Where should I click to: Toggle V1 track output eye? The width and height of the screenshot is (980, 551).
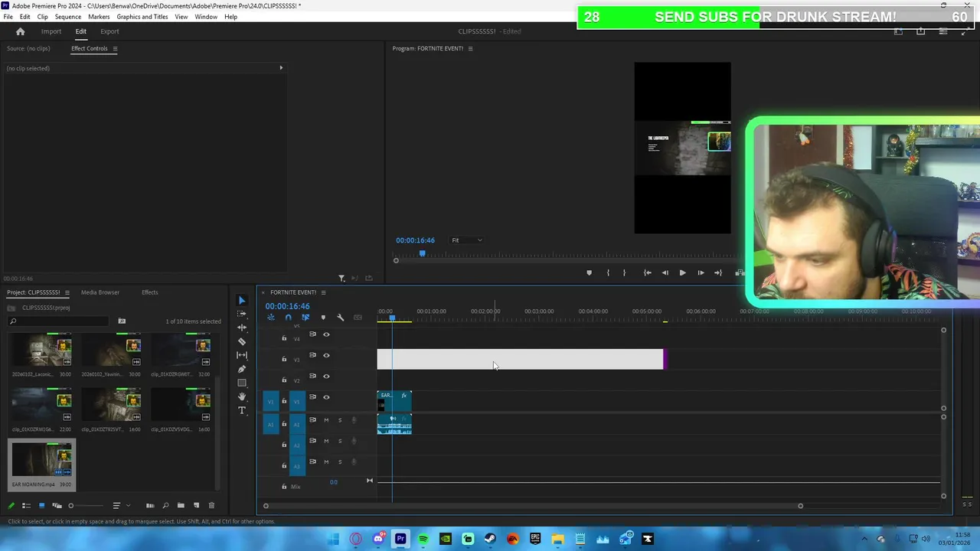click(326, 396)
